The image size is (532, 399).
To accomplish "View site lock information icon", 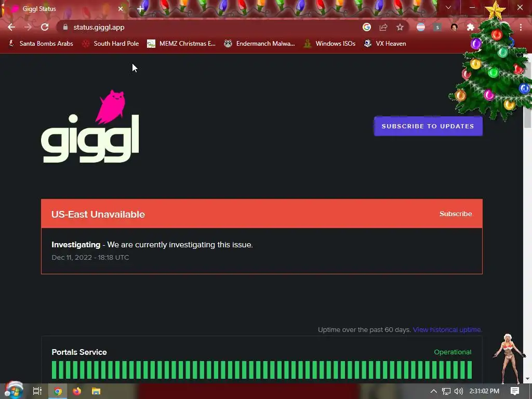I will pos(65,27).
